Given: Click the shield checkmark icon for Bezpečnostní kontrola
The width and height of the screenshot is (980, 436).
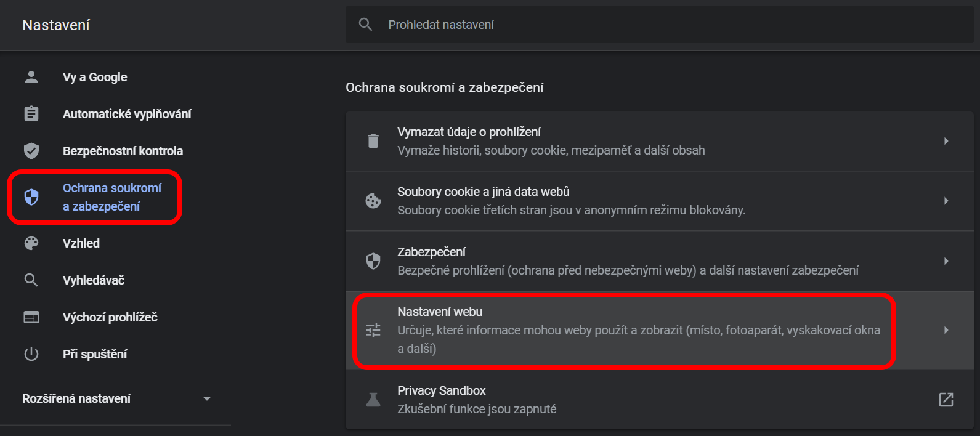Looking at the screenshot, I should click(x=31, y=151).
